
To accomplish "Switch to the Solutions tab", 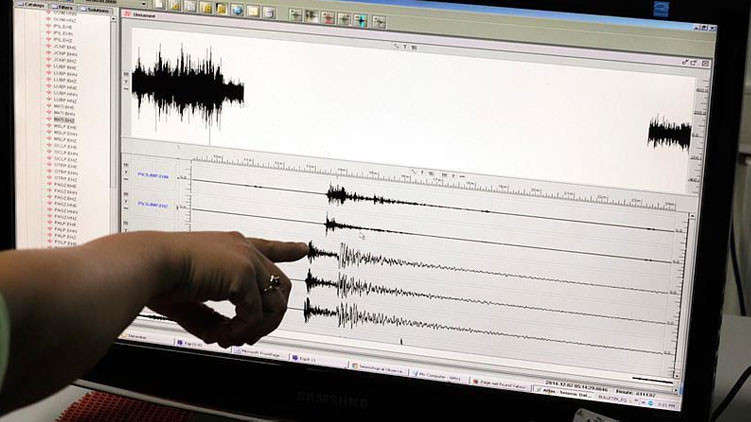I will [x=98, y=9].
